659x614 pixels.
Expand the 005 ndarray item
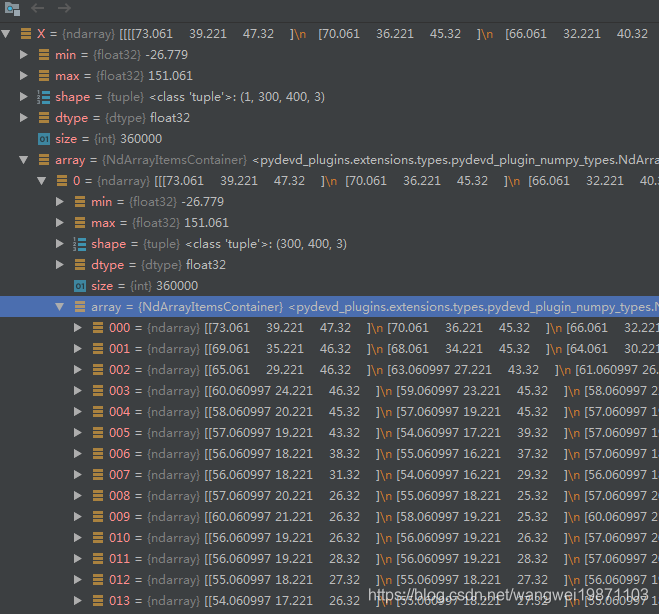coord(78,433)
